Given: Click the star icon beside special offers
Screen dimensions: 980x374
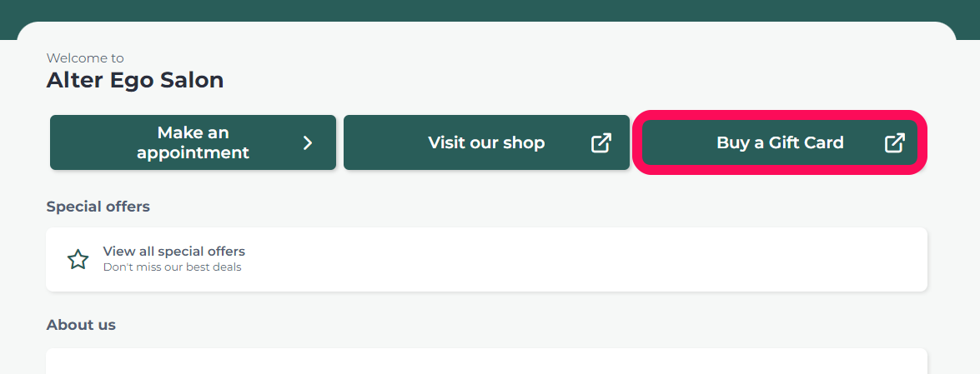Looking at the screenshot, I should click(78, 259).
